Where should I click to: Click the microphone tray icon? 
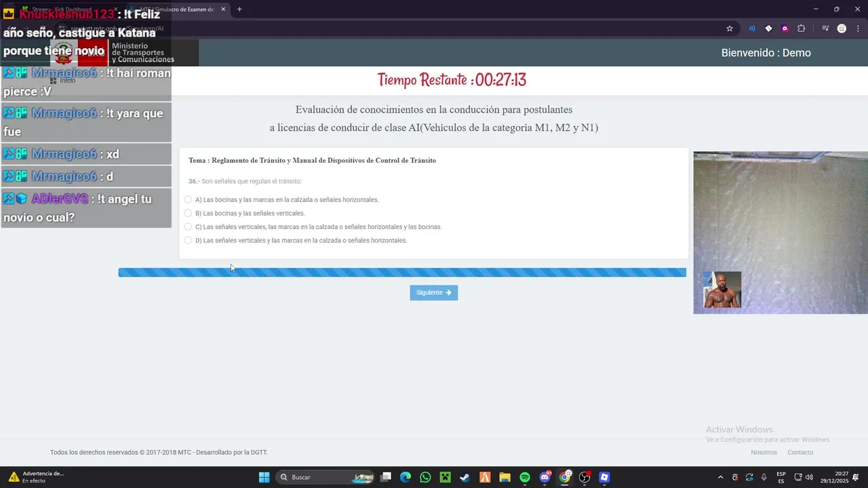pos(764,477)
